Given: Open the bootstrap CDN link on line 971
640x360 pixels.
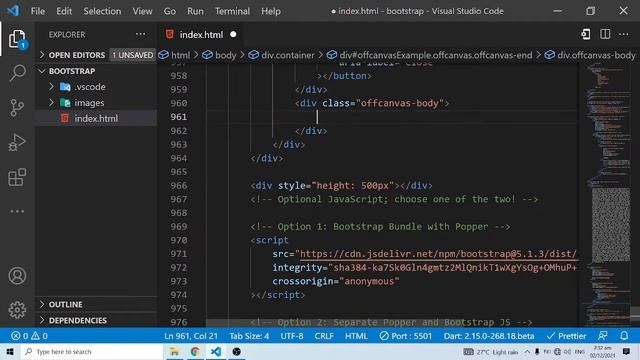Looking at the screenshot, I should pyautogui.click(x=438, y=254).
